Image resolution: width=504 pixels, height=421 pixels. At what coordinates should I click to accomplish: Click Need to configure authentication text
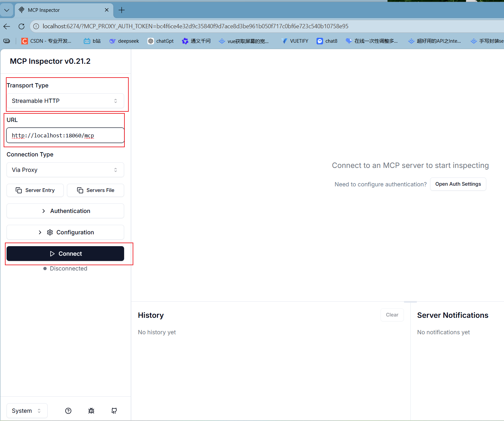(381, 184)
